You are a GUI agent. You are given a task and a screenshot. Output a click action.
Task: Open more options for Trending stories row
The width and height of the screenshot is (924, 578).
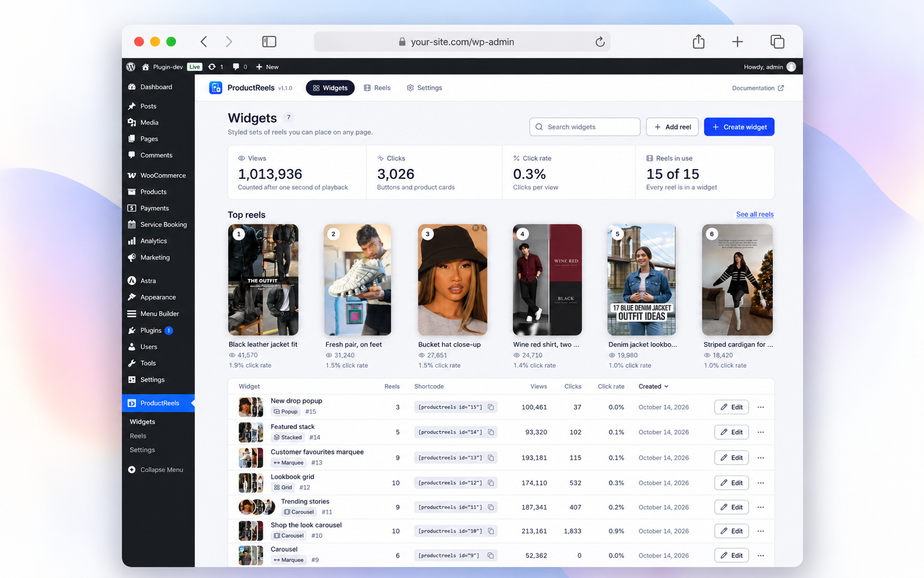click(761, 507)
